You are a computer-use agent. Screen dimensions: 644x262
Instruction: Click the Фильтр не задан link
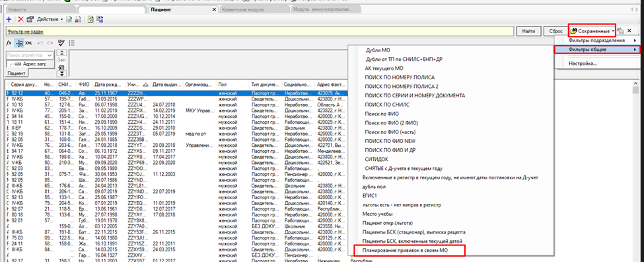[x=25, y=31]
